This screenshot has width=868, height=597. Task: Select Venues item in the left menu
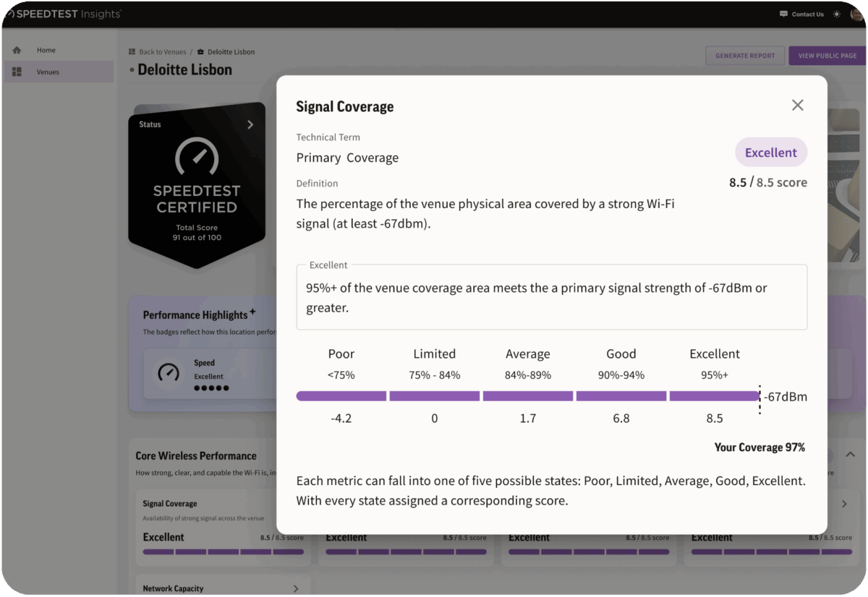[x=48, y=72]
